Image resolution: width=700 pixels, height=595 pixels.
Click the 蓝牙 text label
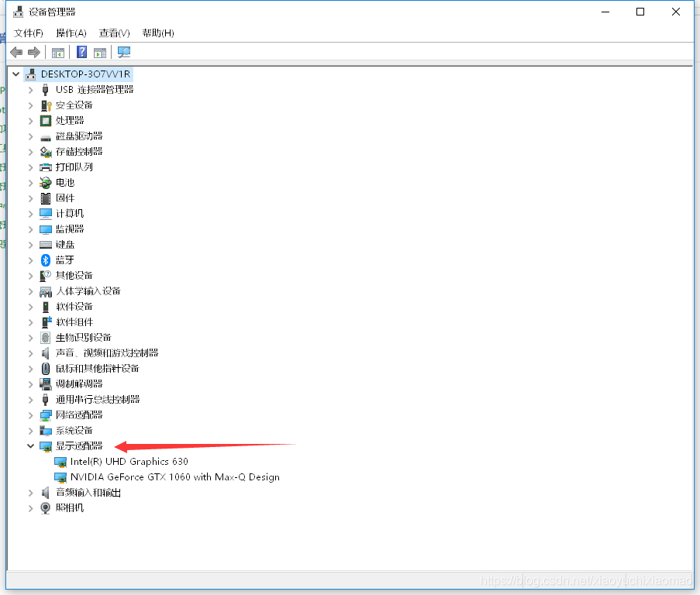pos(65,260)
